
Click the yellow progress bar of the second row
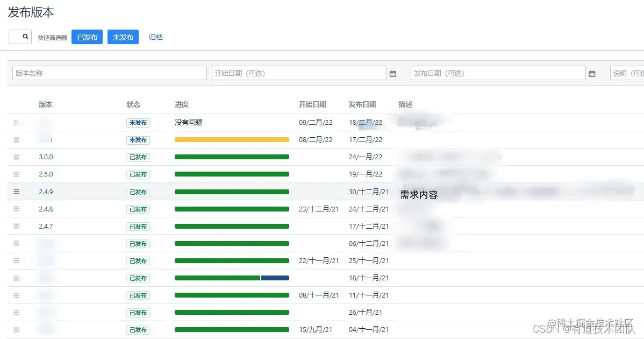pyautogui.click(x=231, y=139)
